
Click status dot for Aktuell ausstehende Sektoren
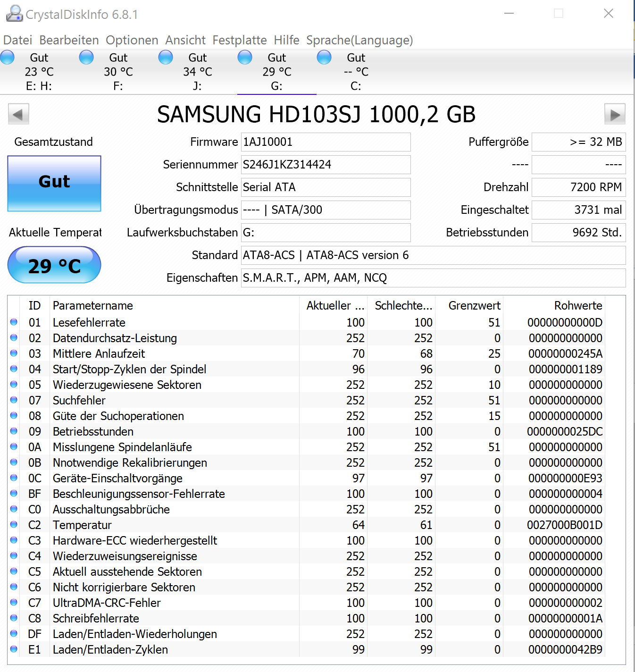click(14, 571)
